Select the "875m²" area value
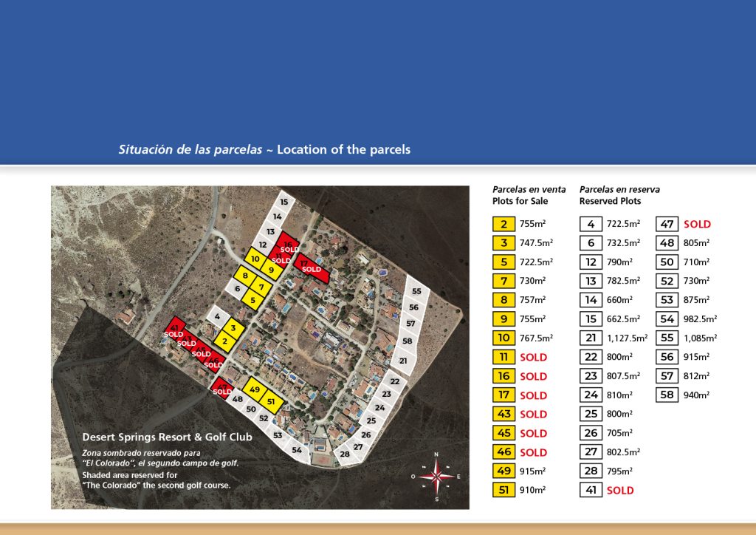Viewport: 756px width, 535px height. [696, 299]
